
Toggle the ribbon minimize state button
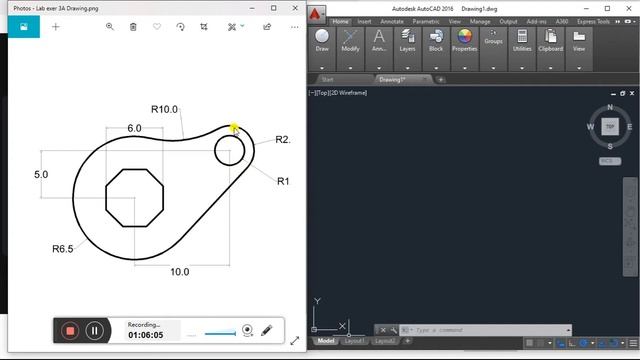pos(628,22)
